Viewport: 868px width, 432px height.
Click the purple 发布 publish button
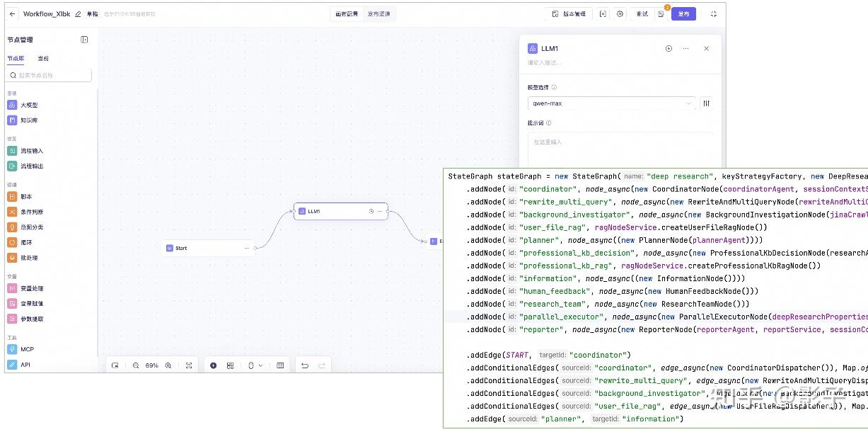pyautogui.click(x=683, y=14)
